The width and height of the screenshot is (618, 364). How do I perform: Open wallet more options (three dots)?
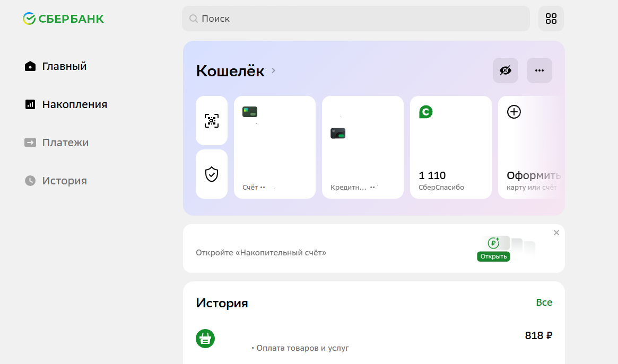(x=539, y=70)
